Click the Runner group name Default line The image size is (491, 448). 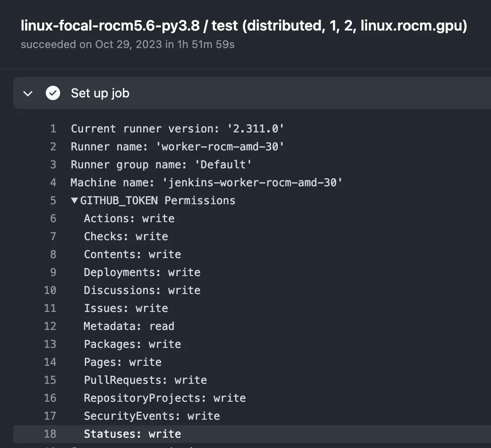coord(161,165)
